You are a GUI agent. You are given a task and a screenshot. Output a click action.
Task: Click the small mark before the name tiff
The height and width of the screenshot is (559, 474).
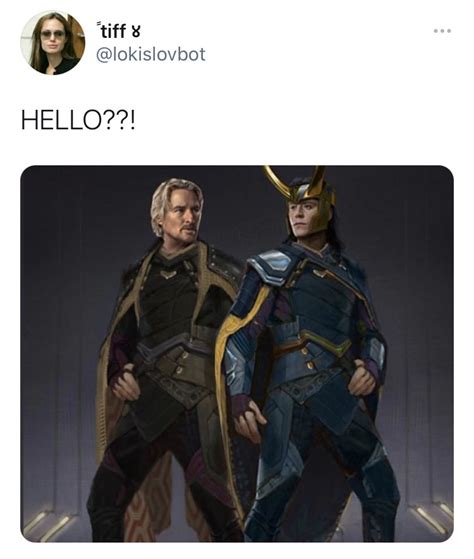coord(98,25)
